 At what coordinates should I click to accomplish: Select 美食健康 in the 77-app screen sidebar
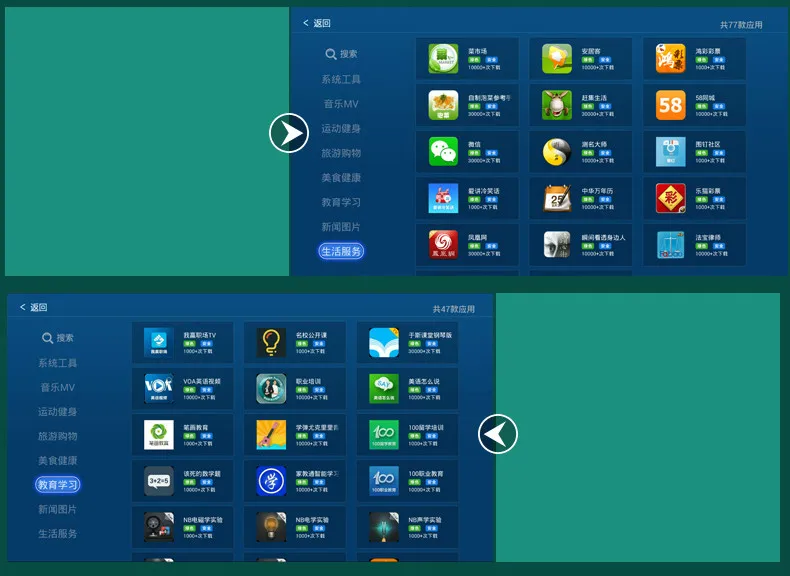point(341,178)
